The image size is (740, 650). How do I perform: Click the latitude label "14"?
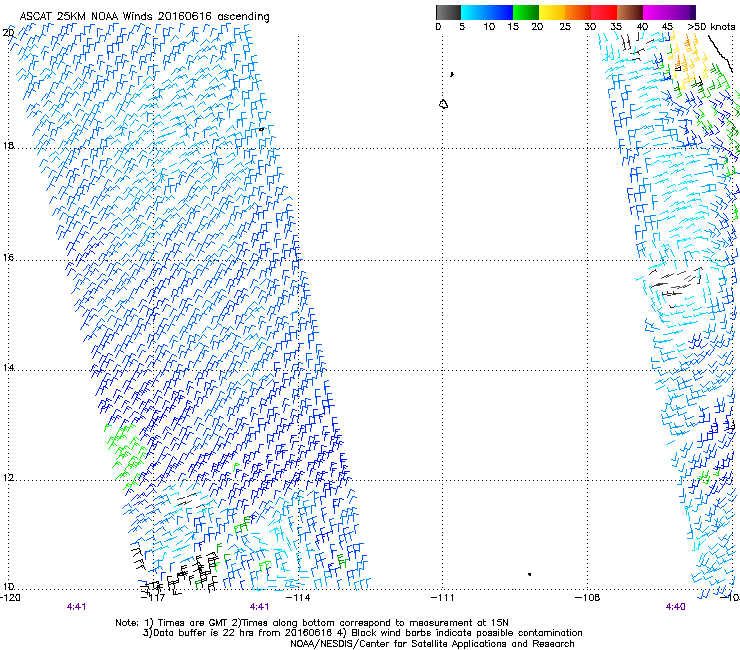(x=8, y=367)
